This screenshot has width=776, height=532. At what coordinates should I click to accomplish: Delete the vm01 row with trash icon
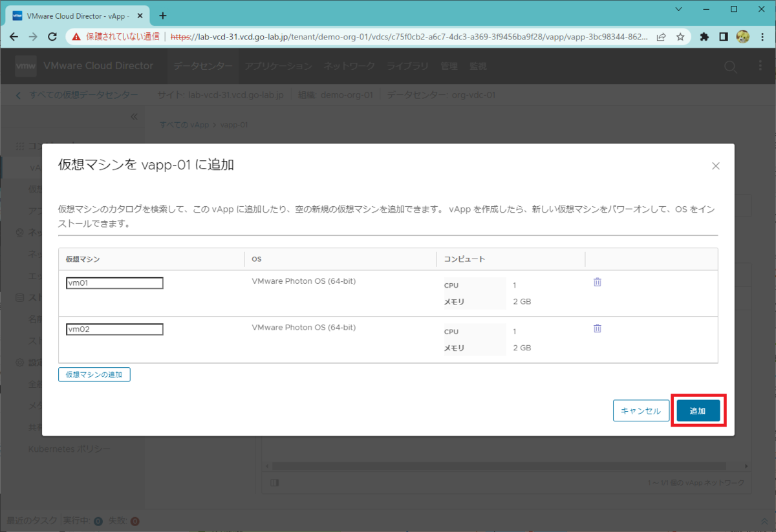click(598, 282)
